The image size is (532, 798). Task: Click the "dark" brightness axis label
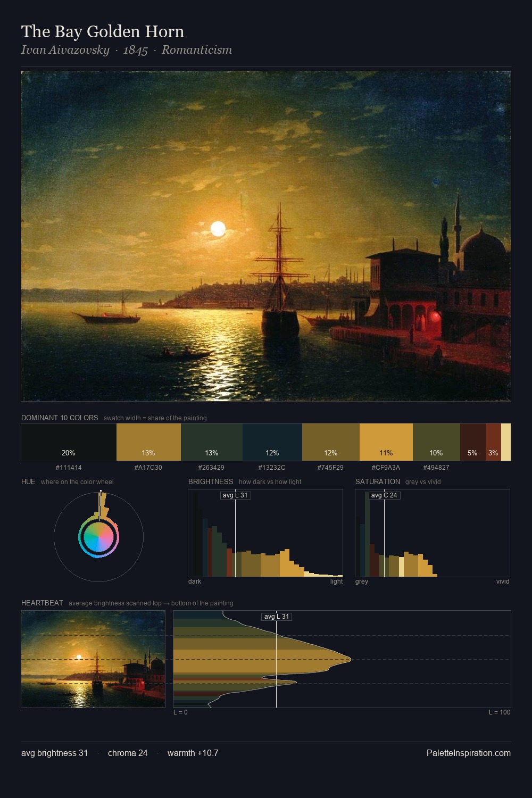[195, 581]
